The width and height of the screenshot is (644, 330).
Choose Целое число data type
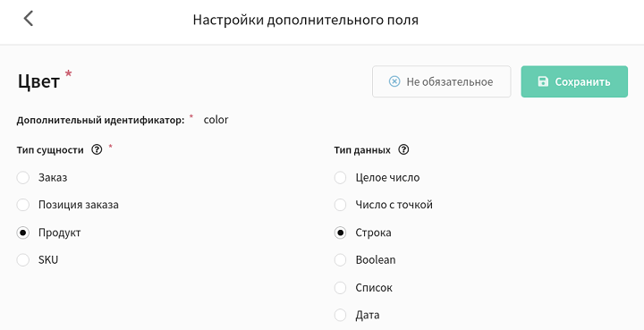340,178
